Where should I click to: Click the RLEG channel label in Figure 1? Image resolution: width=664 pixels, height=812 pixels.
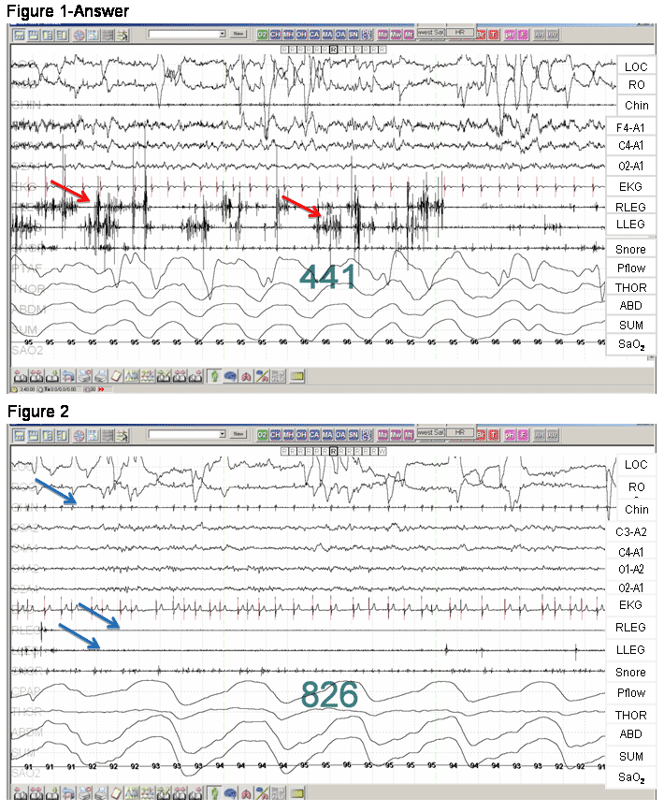pyautogui.click(x=636, y=207)
